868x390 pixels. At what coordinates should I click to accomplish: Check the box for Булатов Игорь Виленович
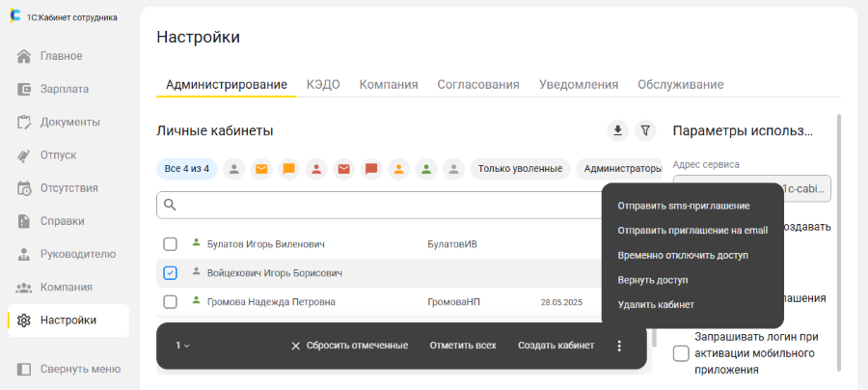click(171, 244)
